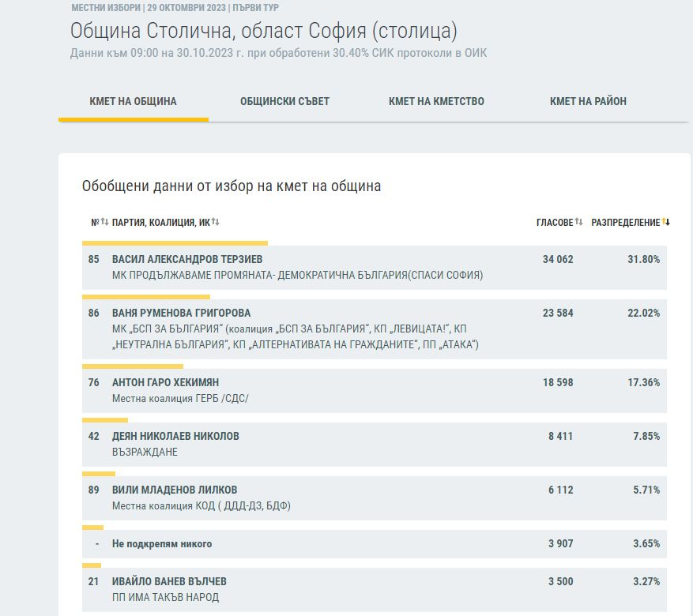Click the ПАРТИЯ, КОАЛИЦИЯ, ИК header
This screenshot has height=616, width=693.
161,222
